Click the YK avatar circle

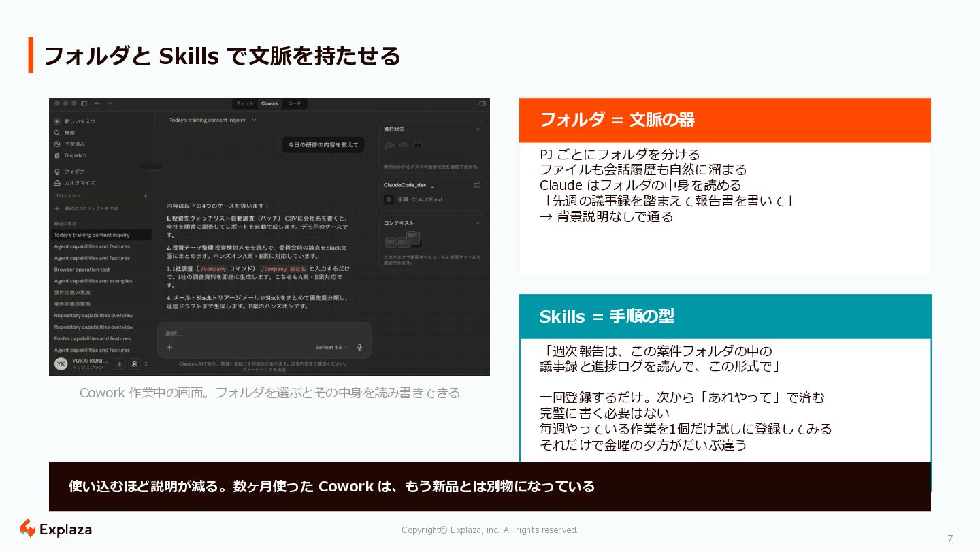click(61, 364)
